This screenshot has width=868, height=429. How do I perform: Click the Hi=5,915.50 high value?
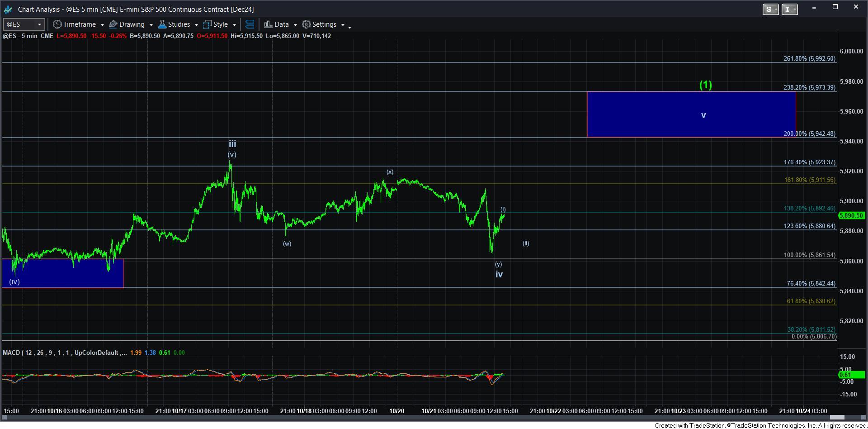pos(246,36)
